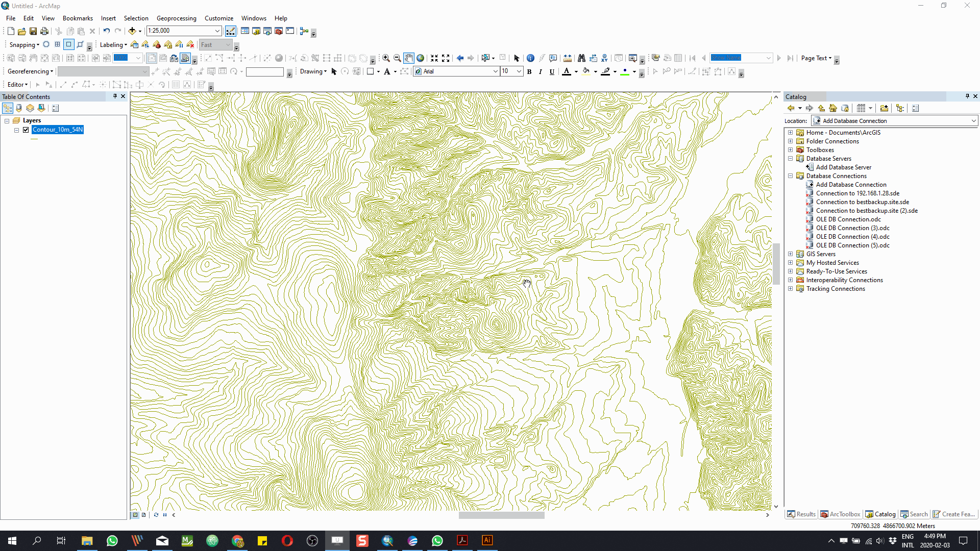Open the Go To XY tool
The width and height of the screenshot is (980, 551).
click(605, 58)
